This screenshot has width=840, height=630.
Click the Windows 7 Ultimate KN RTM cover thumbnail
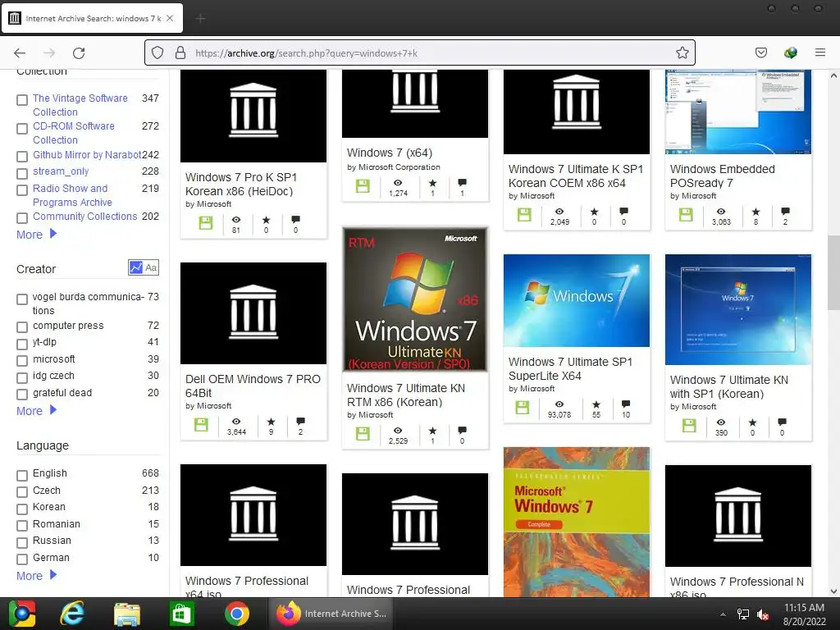pyautogui.click(x=415, y=299)
